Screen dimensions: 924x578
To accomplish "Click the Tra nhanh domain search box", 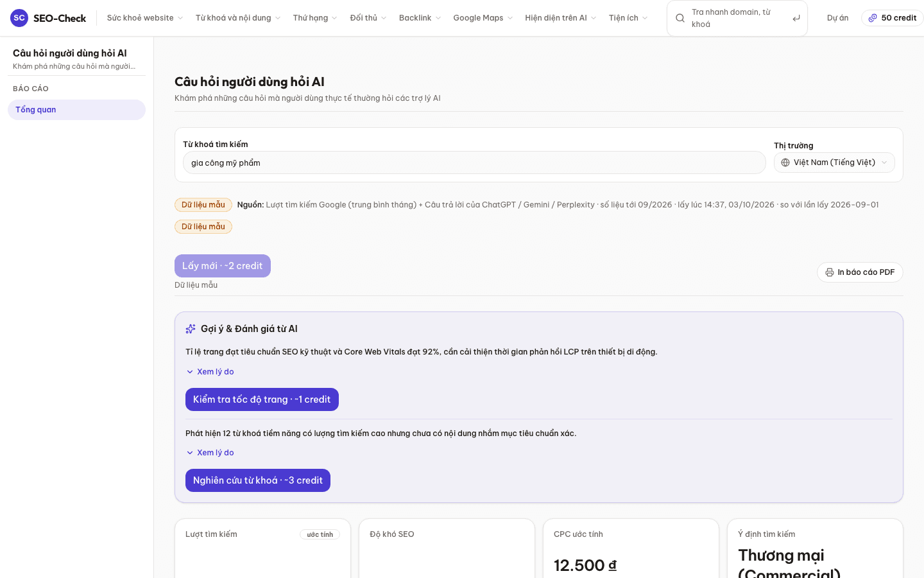I will pyautogui.click(x=737, y=18).
